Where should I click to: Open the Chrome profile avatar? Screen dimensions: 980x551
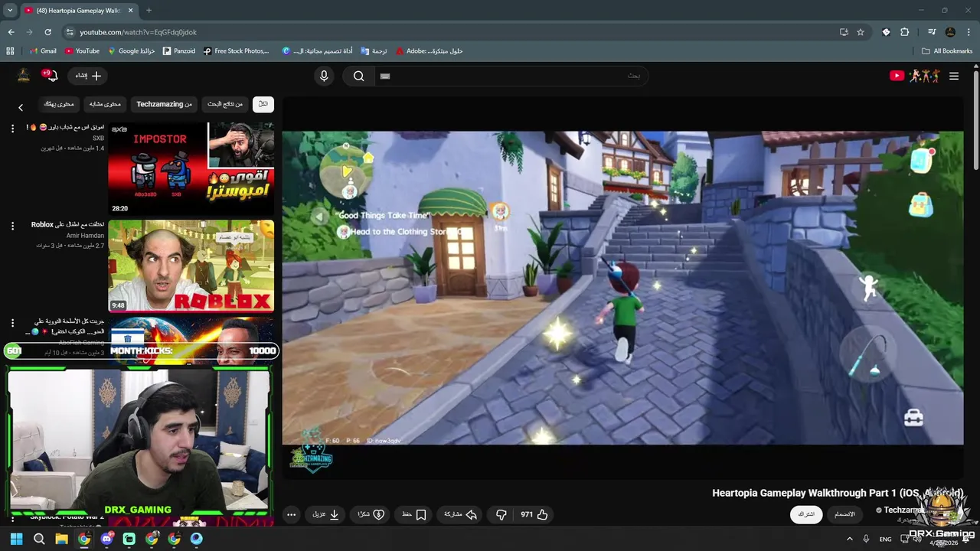(950, 32)
